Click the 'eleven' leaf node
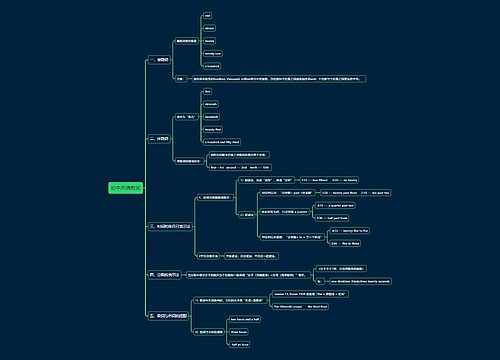The height and width of the screenshot is (360, 500). pos(209,28)
